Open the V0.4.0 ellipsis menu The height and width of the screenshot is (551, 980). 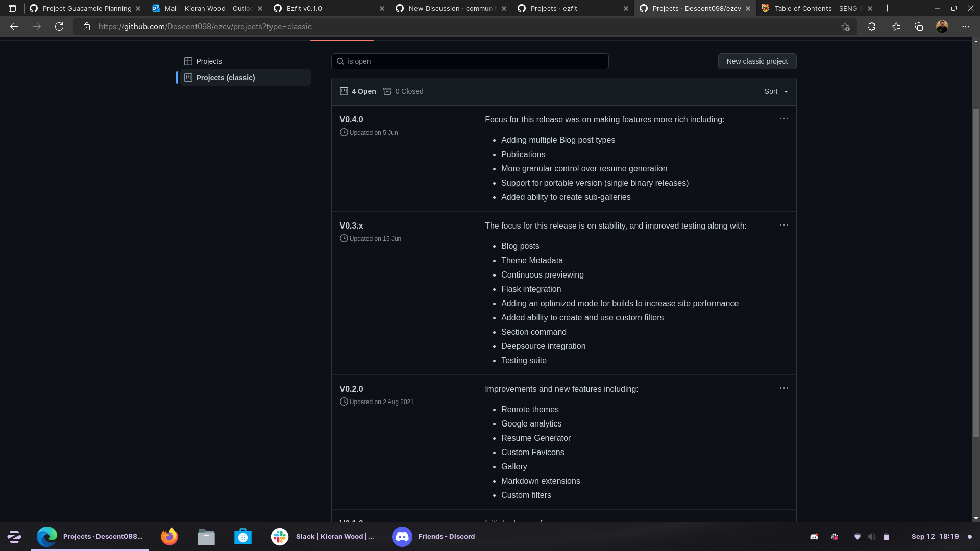784,119
